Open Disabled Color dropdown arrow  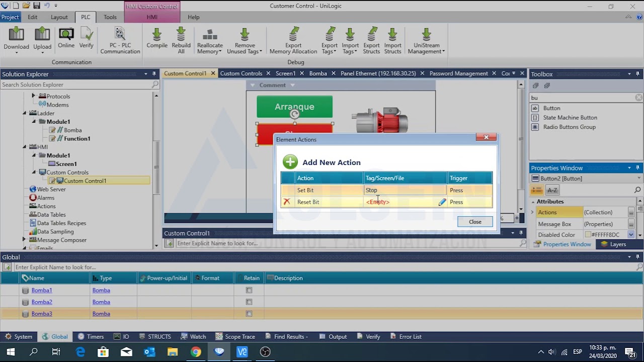631,235
